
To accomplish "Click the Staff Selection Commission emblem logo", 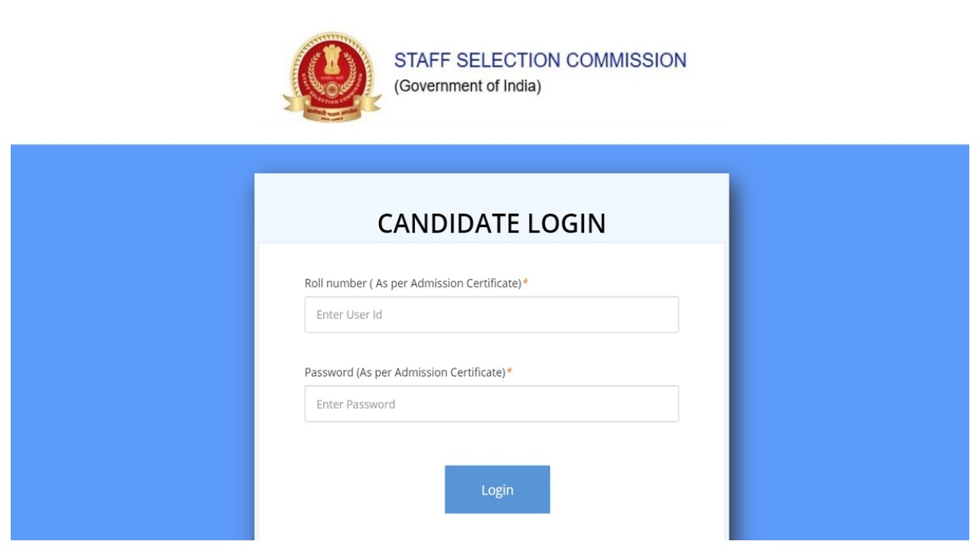I will [x=332, y=77].
